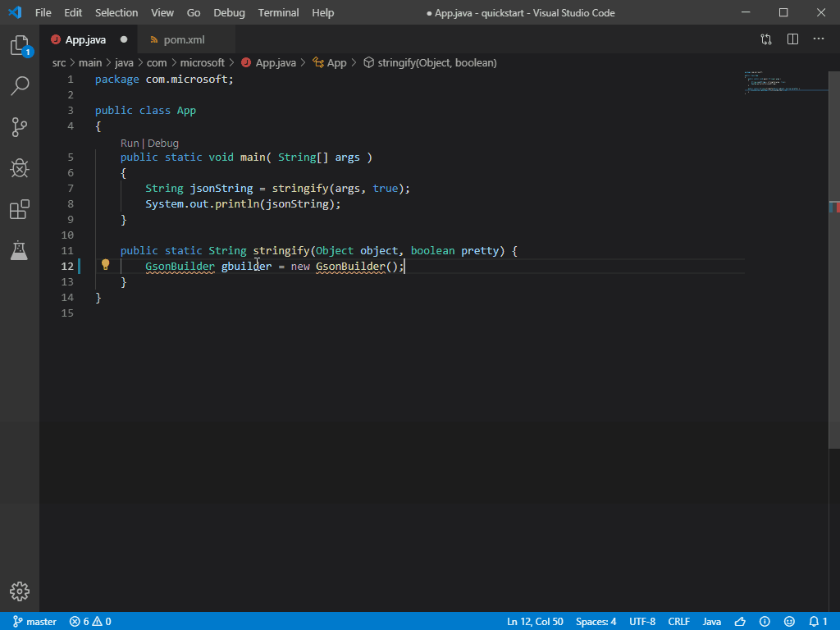The width and height of the screenshot is (840, 630).
Task: Change language mode from Java
Action: pos(712,622)
